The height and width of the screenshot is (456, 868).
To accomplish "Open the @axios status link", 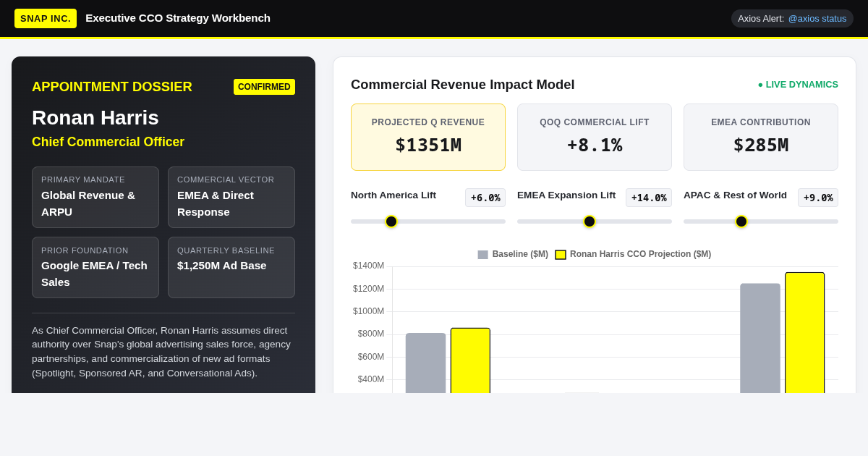I will [817, 18].
